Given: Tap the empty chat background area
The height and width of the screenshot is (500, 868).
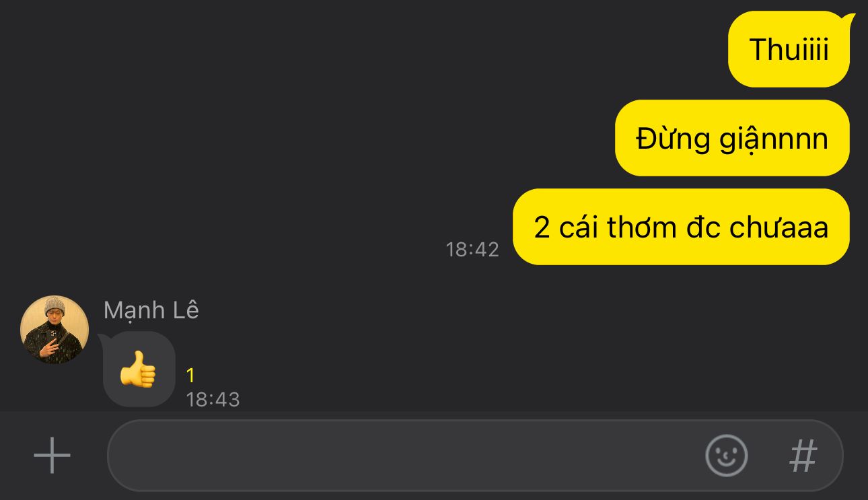Looking at the screenshot, I should point(269,135).
